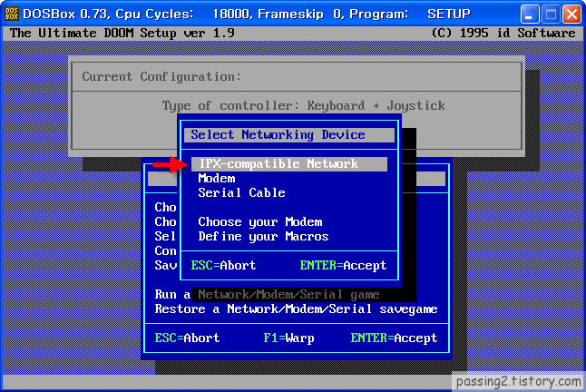The width and height of the screenshot is (586, 392).
Task: Open the Choose your Modem entry
Action: [260, 222]
